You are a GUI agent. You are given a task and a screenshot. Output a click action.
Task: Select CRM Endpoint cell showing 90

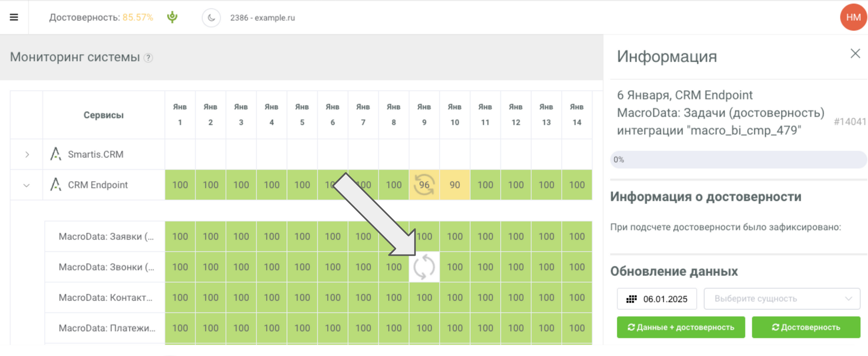click(455, 185)
